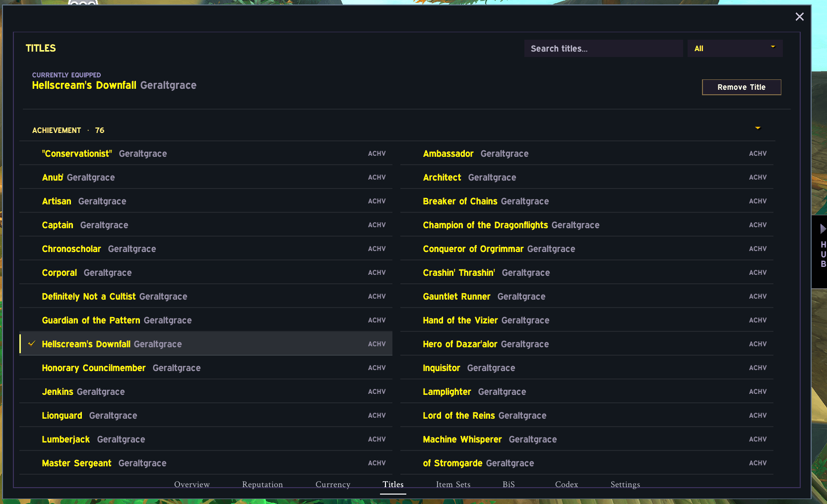Open the Codex tab
This screenshot has height=504, width=827.
567,485
